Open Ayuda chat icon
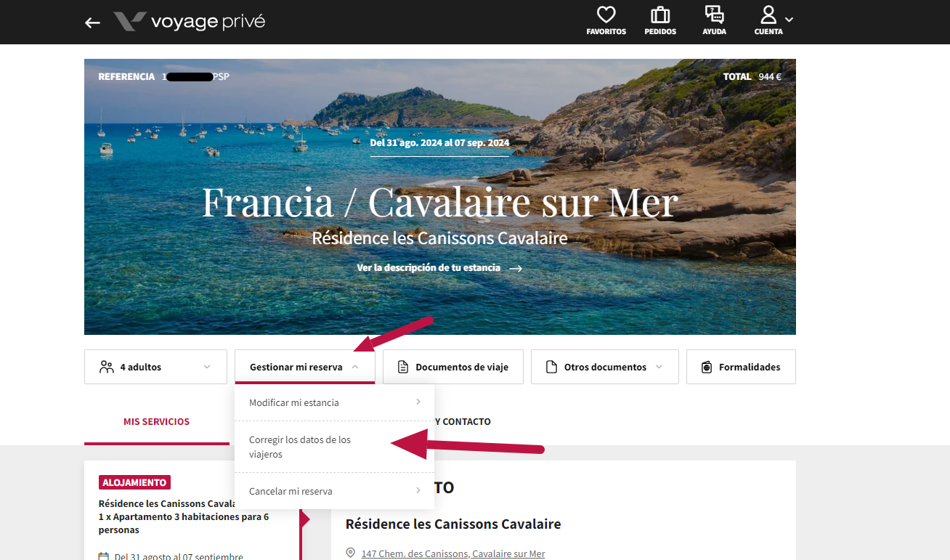The image size is (950, 560). tap(714, 16)
